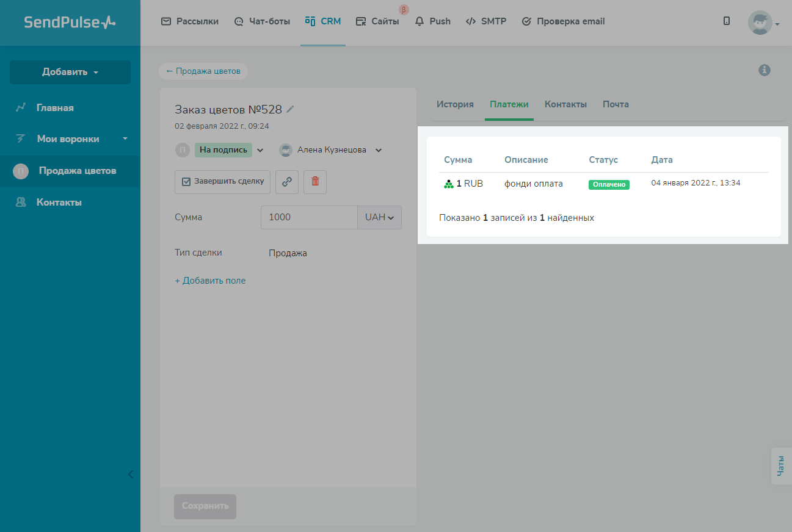The width and height of the screenshot is (792, 532).
Task: Open the CRM section
Action: [x=323, y=21]
